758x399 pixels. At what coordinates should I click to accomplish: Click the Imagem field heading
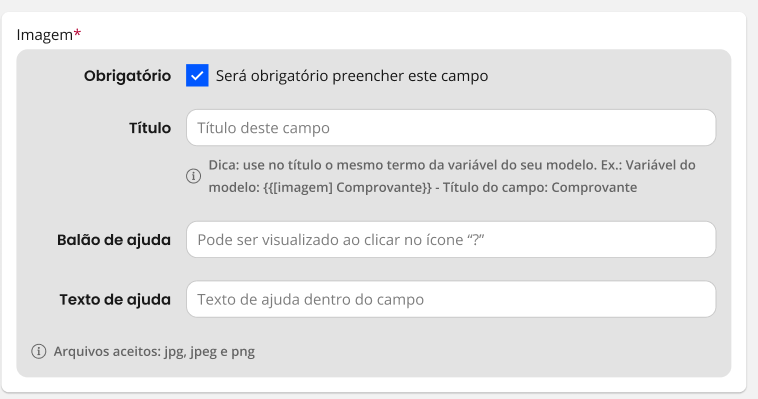click(44, 35)
